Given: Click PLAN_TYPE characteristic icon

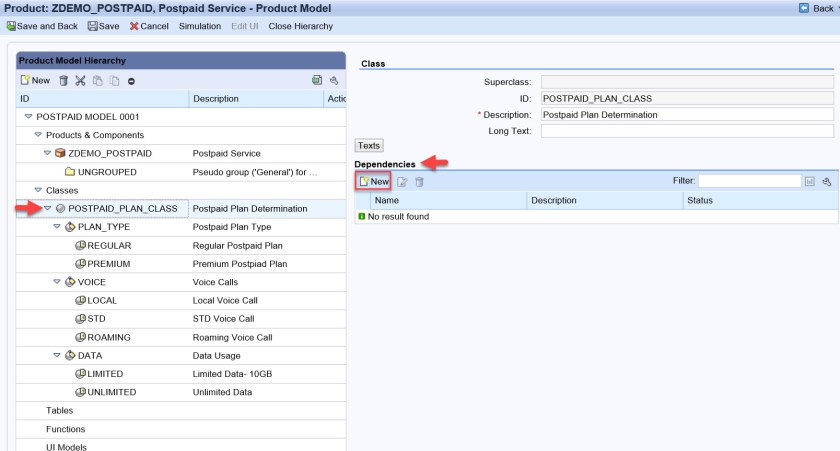Looking at the screenshot, I should (70, 227).
